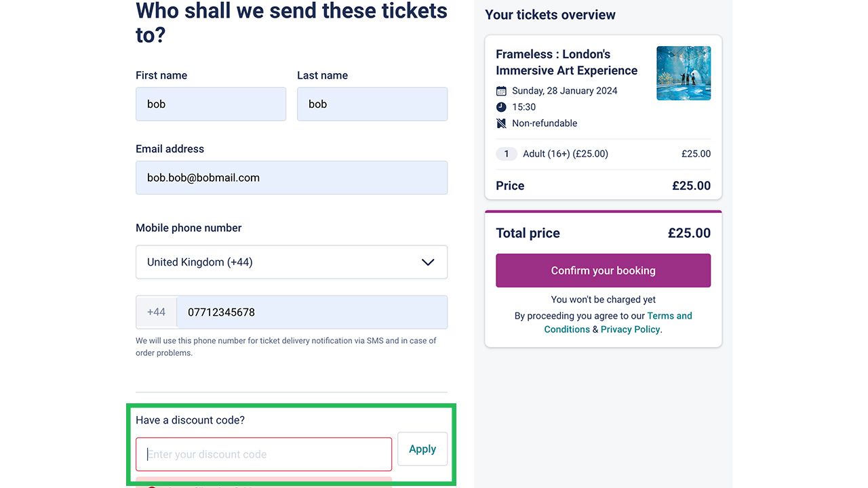The image size is (868, 488).
Task: Click into the Last name field
Action: [372, 104]
